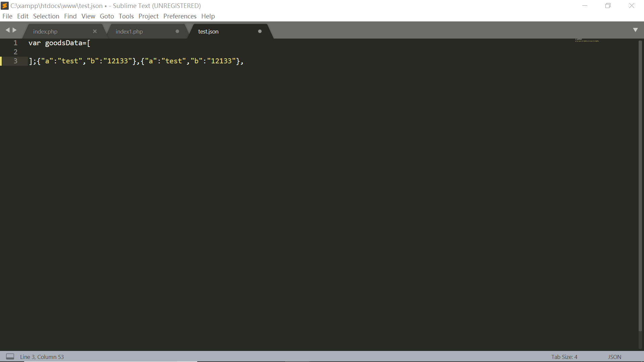This screenshot has width=644, height=362.
Task: Go to previous tab with left arrow
Action: 7,30
